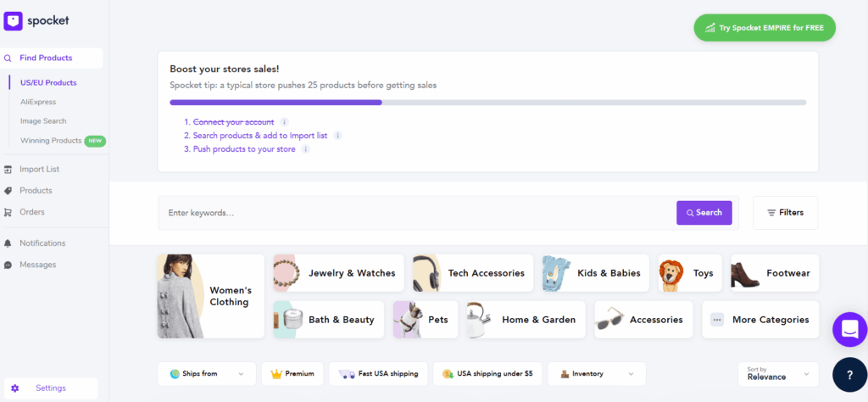This screenshot has width=868, height=402.
Task: Open Accessories category card
Action: point(643,320)
